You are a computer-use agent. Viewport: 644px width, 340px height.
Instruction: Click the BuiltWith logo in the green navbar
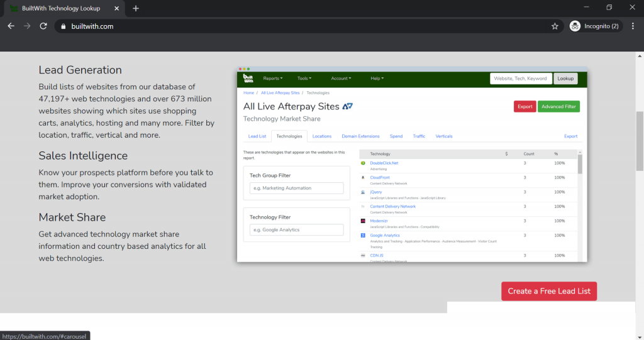pos(248,78)
